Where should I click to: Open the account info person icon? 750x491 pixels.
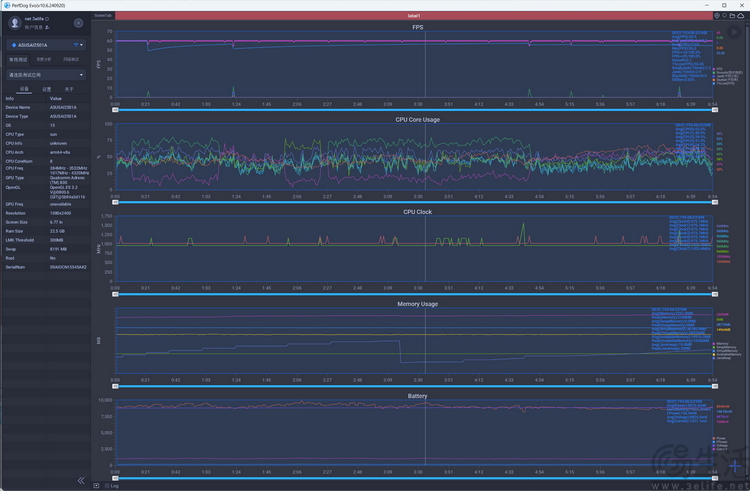pyautogui.click(x=47, y=27)
